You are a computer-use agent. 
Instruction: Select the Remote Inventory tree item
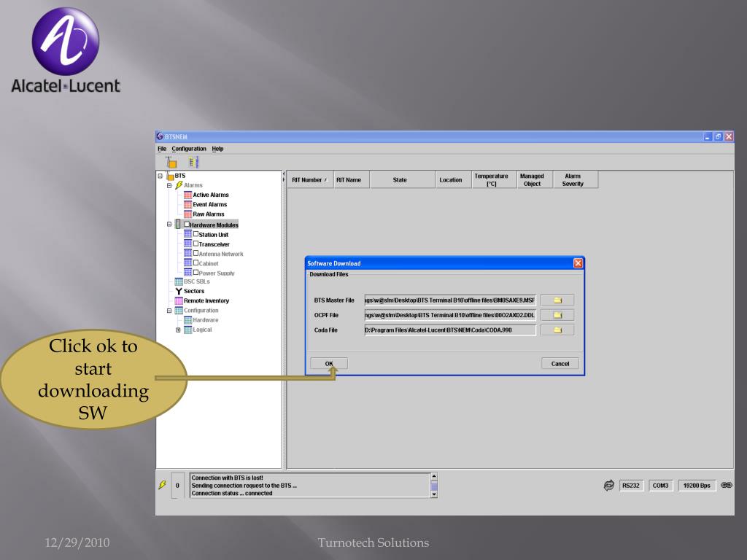[206, 300]
